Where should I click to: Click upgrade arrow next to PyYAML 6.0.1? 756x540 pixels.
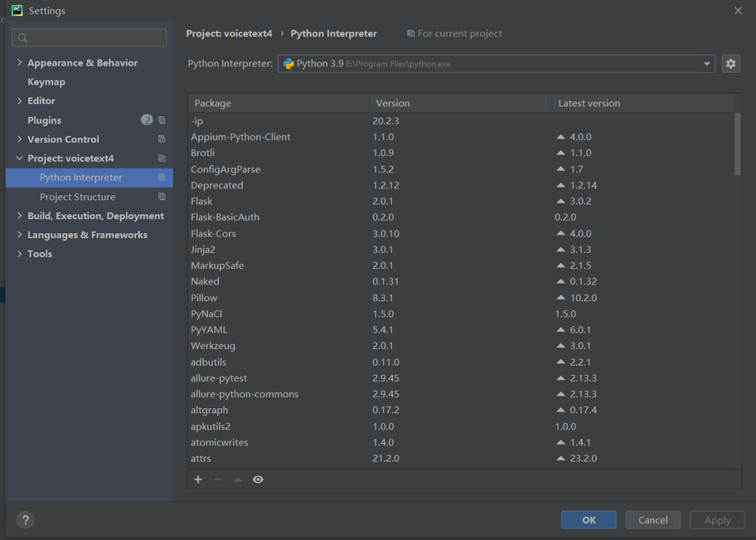560,330
